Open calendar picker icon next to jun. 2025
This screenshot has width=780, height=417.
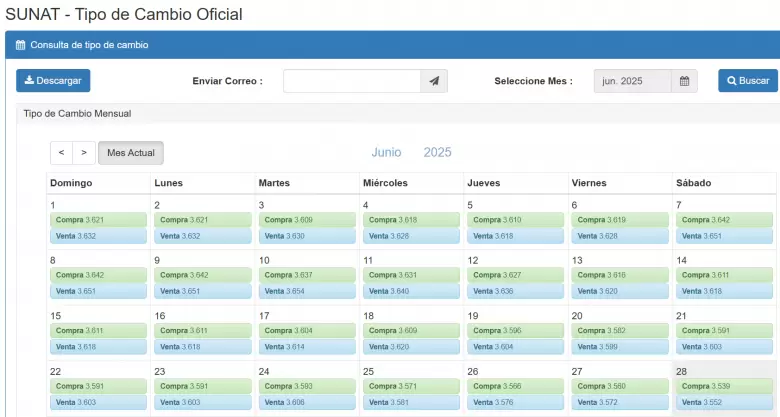[x=684, y=81]
